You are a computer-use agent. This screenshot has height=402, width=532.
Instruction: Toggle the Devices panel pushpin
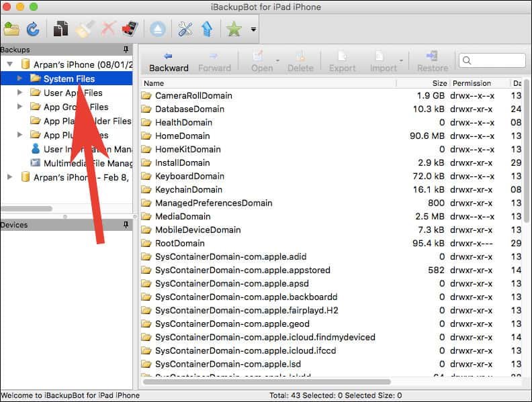(x=126, y=225)
